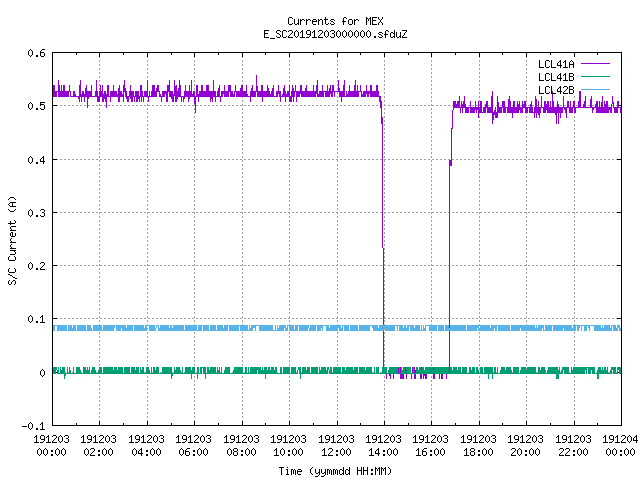Click the purple LCL41A legend line sample
The image size is (640, 480).
pyautogui.click(x=595, y=64)
